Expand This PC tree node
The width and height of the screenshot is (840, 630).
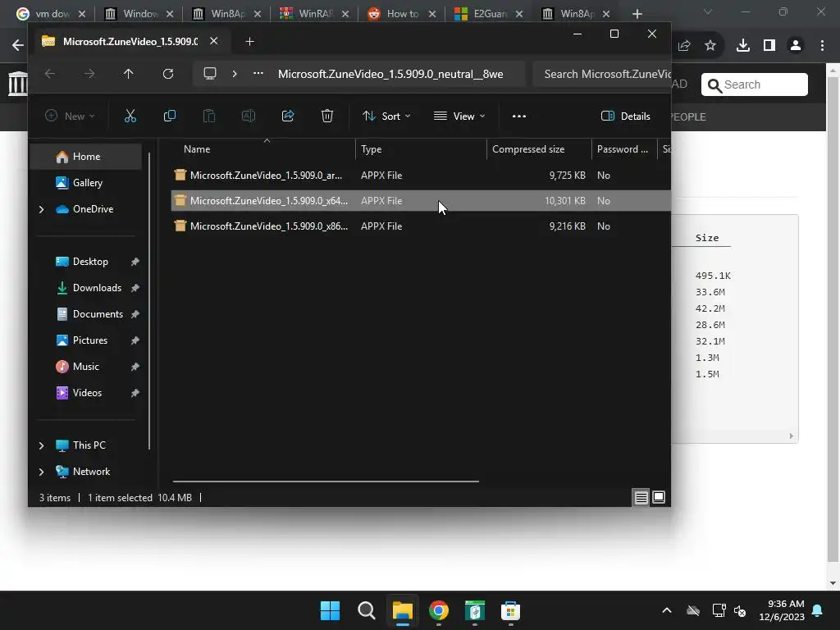click(41, 445)
